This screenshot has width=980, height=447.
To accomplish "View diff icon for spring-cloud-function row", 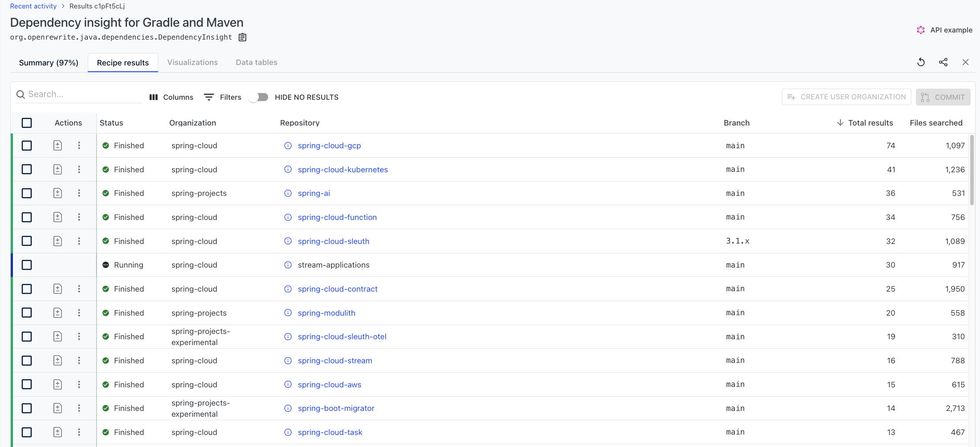I will pos(57,217).
